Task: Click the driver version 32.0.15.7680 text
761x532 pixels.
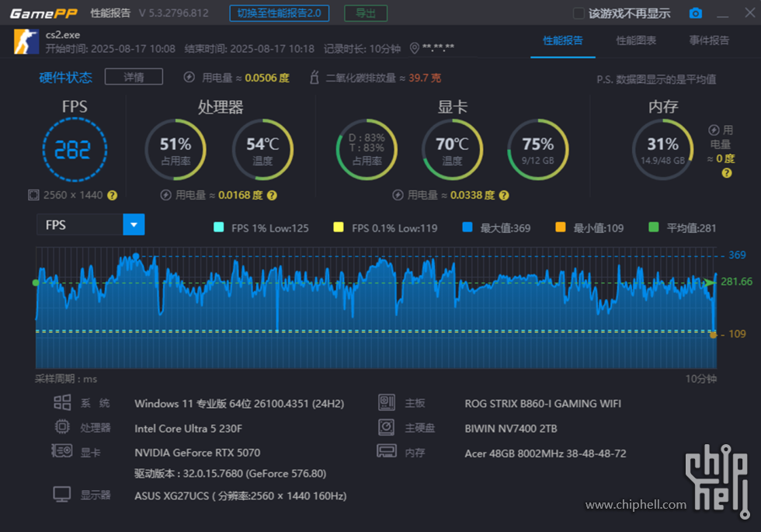Action: pyautogui.click(x=230, y=474)
